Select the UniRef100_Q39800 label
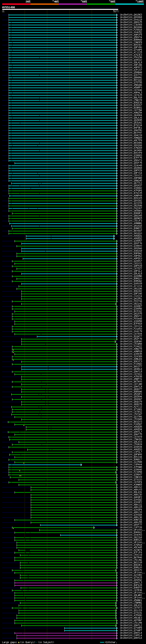The width and height of the screenshot is (146, 644). (x=131, y=246)
